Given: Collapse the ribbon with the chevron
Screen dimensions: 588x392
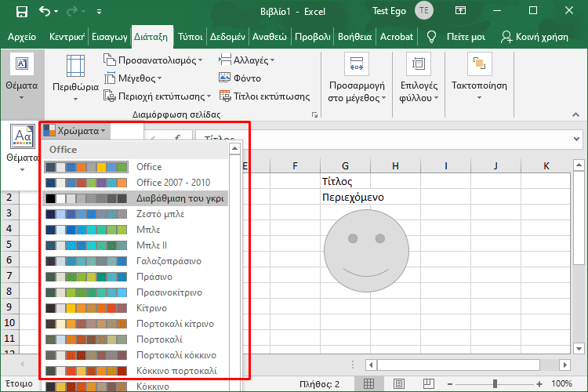Looking at the screenshot, I should pyautogui.click(x=575, y=114).
